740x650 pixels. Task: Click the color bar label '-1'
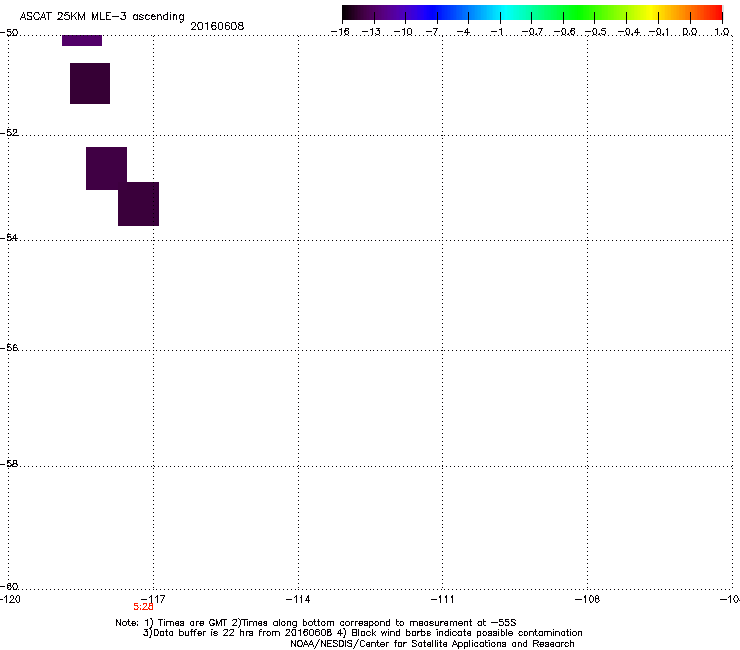(496, 32)
